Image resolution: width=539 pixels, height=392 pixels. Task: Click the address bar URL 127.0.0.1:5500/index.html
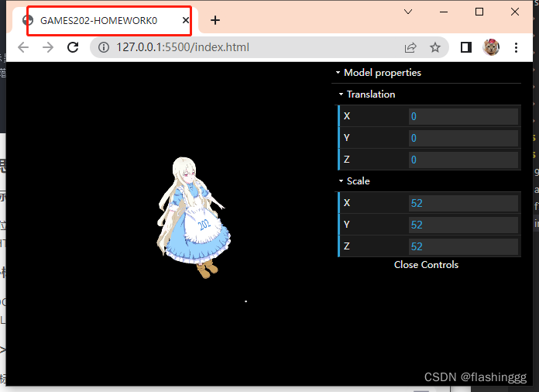pyautogui.click(x=183, y=47)
